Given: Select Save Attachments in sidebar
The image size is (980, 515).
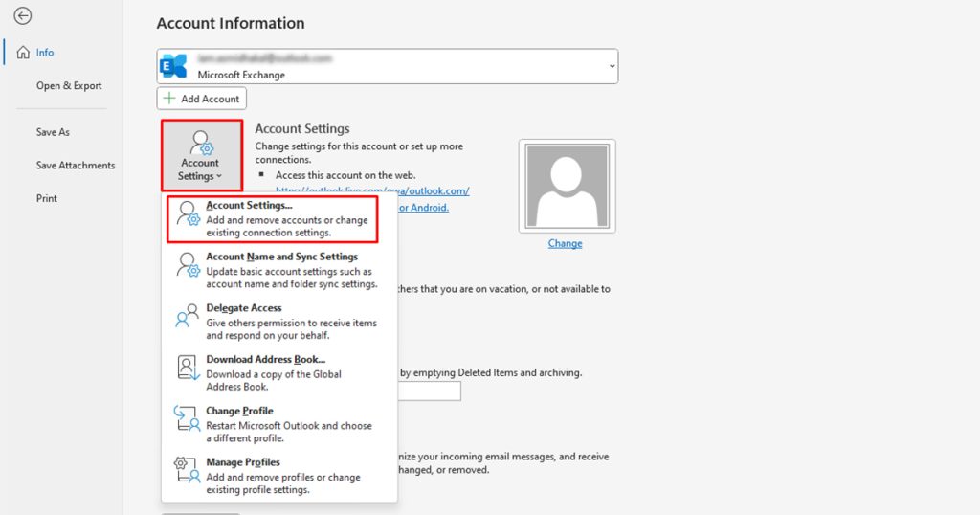Looking at the screenshot, I should click(75, 165).
